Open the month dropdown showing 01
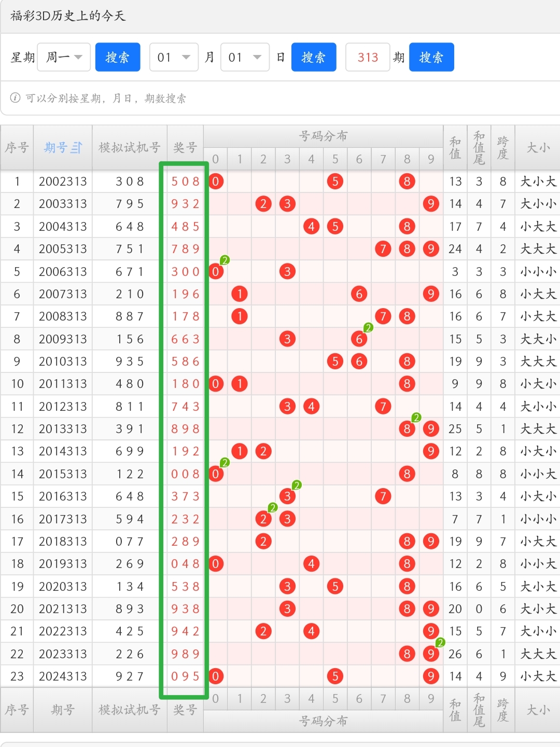 174,57
